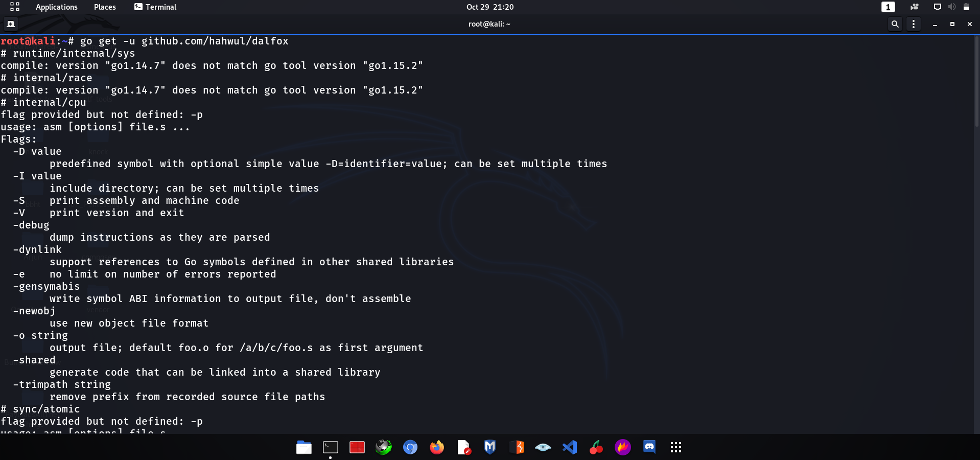The width and height of the screenshot is (980, 460).
Task: Open CherryTree from the dock
Action: click(x=596, y=447)
